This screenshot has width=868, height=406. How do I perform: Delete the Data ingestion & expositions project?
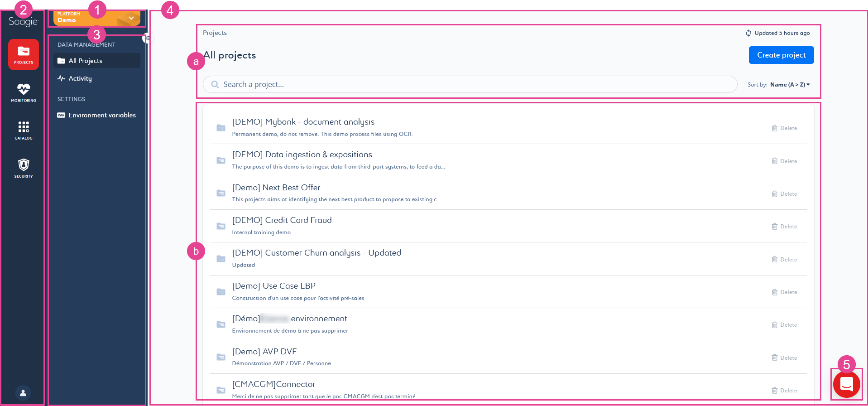(784, 161)
